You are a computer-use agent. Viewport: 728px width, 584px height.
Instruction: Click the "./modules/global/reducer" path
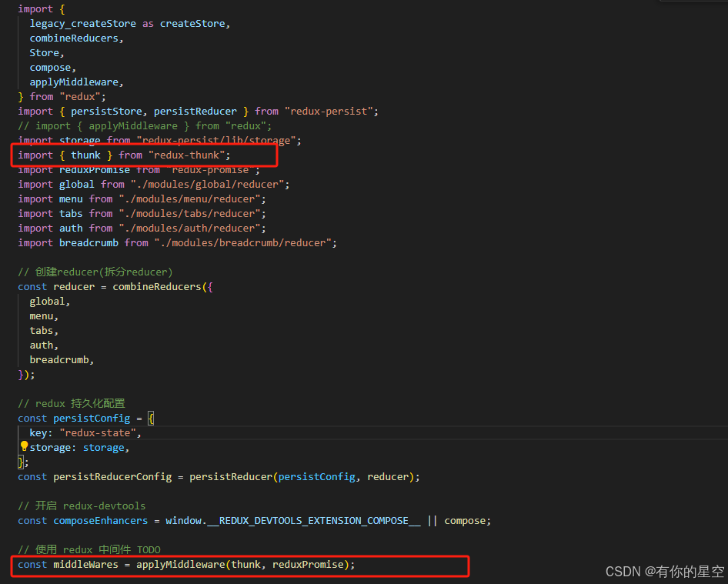207,185
